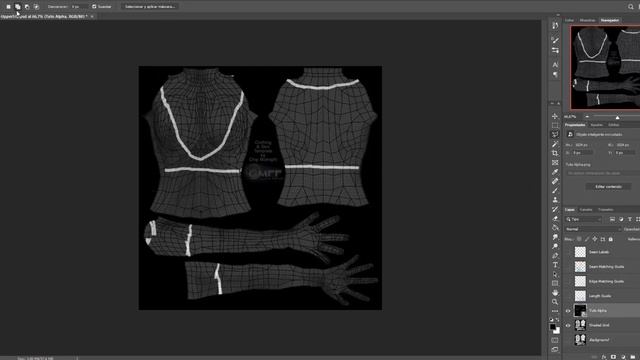Toggle the Suavizar checkbox

[94, 7]
